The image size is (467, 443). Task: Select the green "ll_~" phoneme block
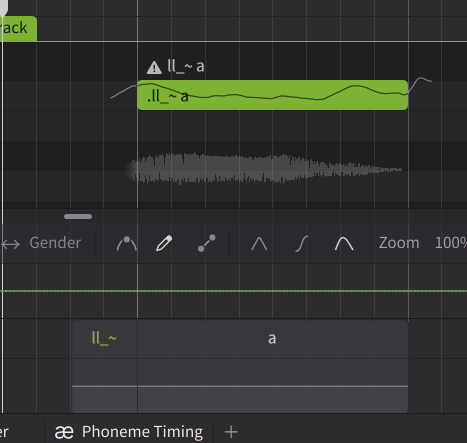pos(104,338)
